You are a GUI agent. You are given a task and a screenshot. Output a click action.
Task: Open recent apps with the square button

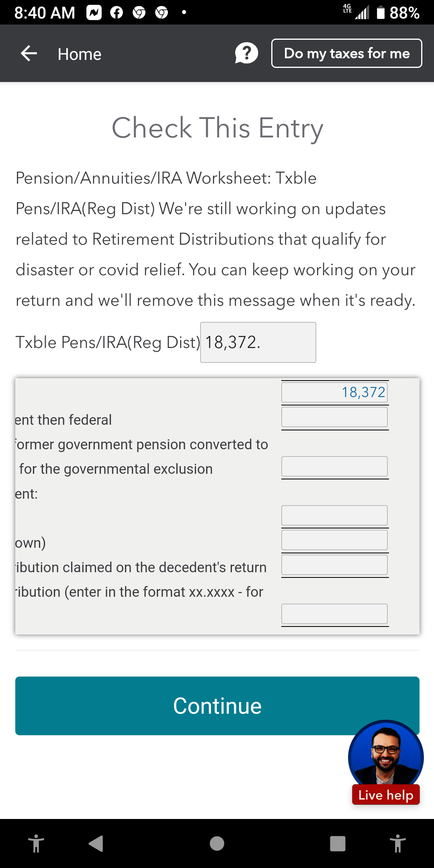(x=338, y=844)
